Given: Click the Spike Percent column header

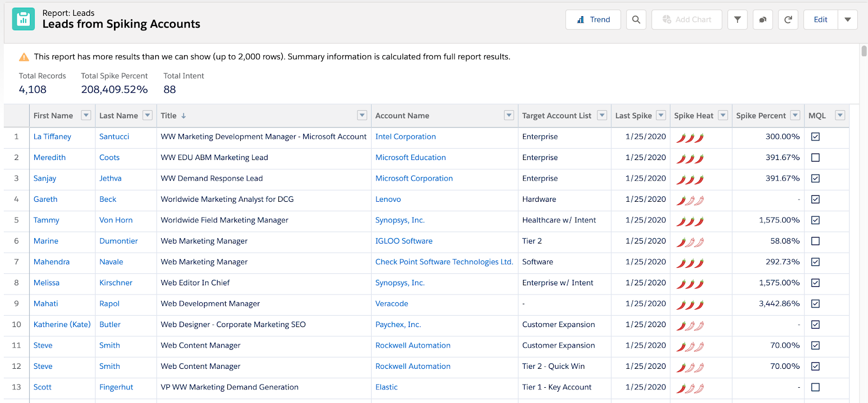Looking at the screenshot, I should (761, 116).
